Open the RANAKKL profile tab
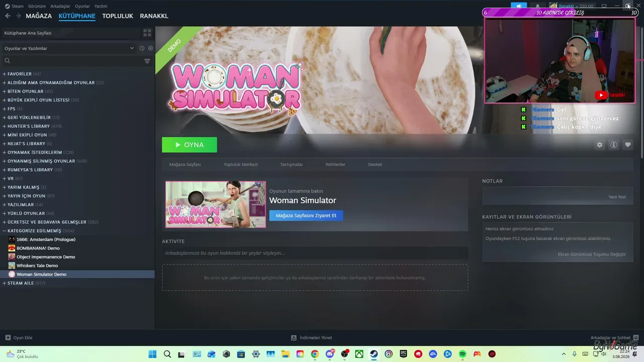Screen dimensions: 644x362 [154, 16]
